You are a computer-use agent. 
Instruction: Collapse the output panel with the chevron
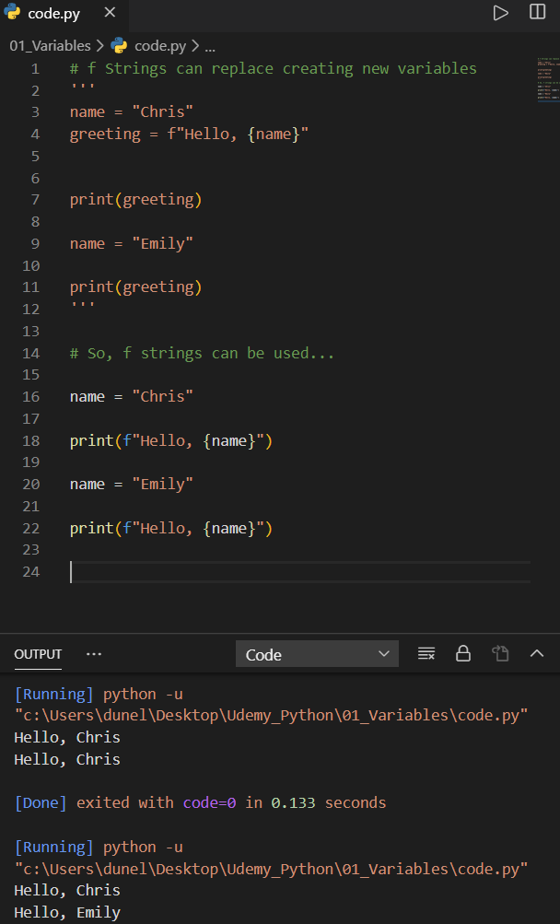tap(536, 653)
